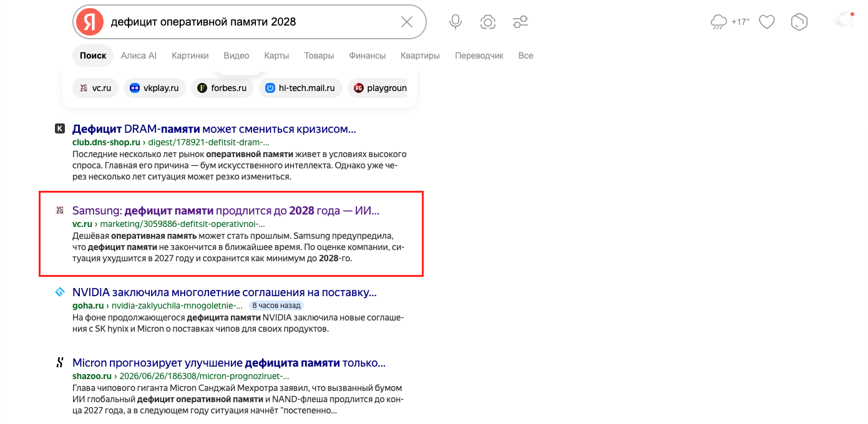Open image search with the camera icon
This screenshot has height=424, width=868.
click(x=488, y=22)
